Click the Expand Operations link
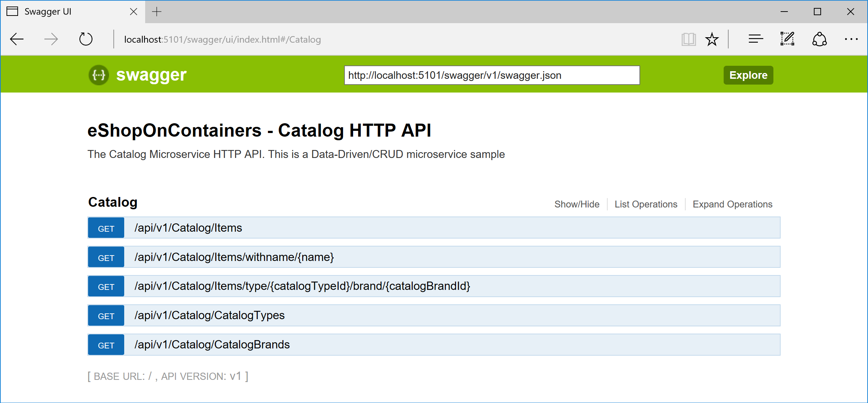This screenshot has width=868, height=403. click(x=732, y=204)
